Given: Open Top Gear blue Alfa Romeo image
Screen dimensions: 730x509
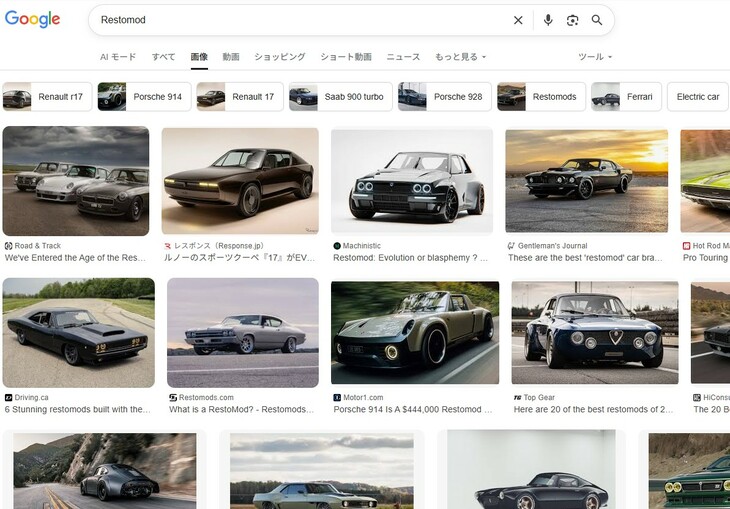Looking at the screenshot, I should pyautogui.click(x=595, y=333).
